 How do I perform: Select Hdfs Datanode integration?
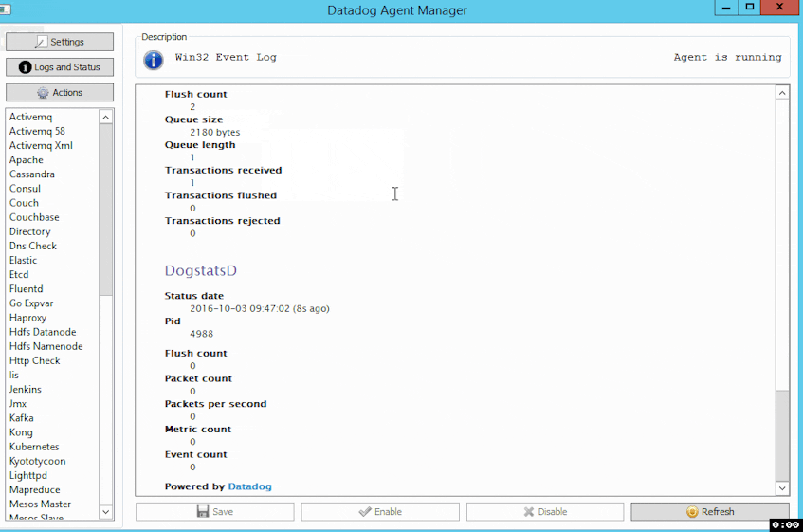point(43,332)
